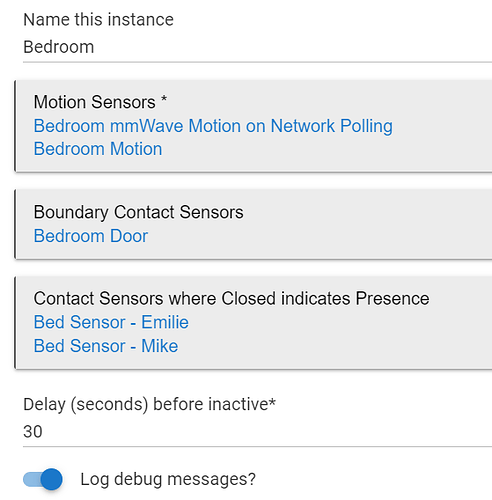Select Bed Sensor - Mike

point(106,346)
